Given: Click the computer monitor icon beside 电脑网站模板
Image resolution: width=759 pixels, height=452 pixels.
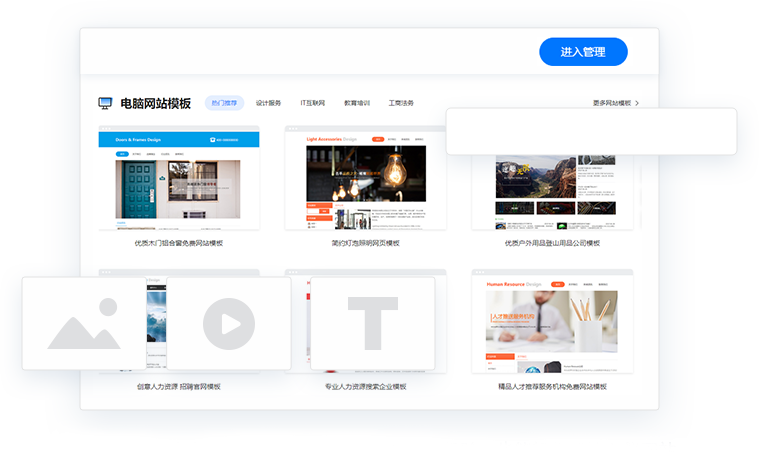Looking at the screenshot, I should (x=105, y=103).
